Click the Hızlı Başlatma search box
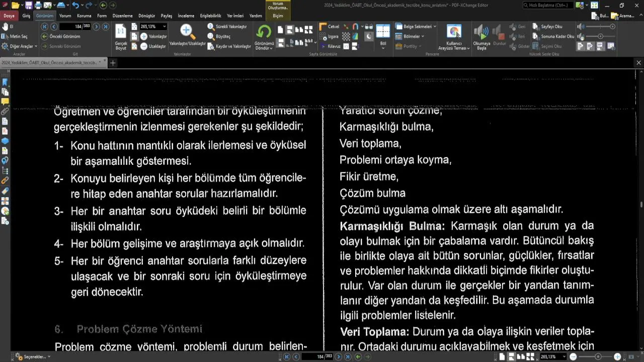The height and width of the screenshot is (362, 644). [x=548, y=5]
